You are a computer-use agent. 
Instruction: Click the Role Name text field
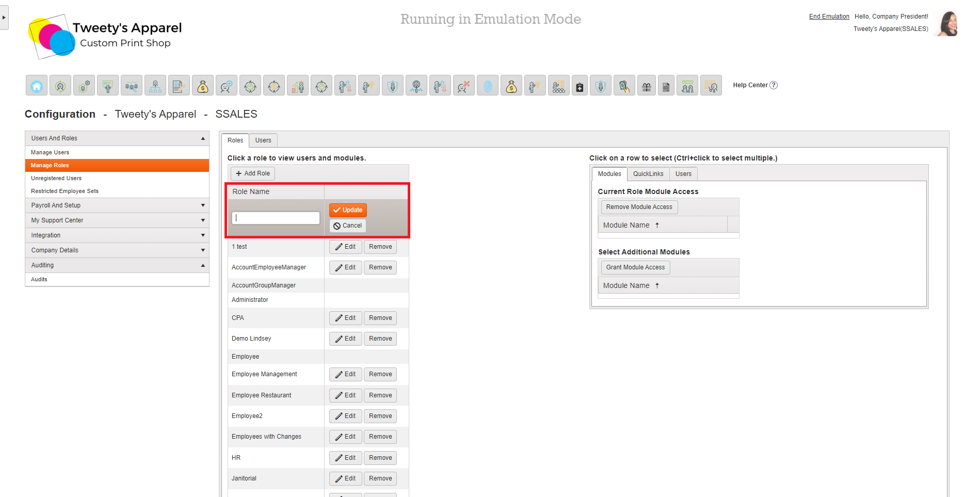coord(276,218)
